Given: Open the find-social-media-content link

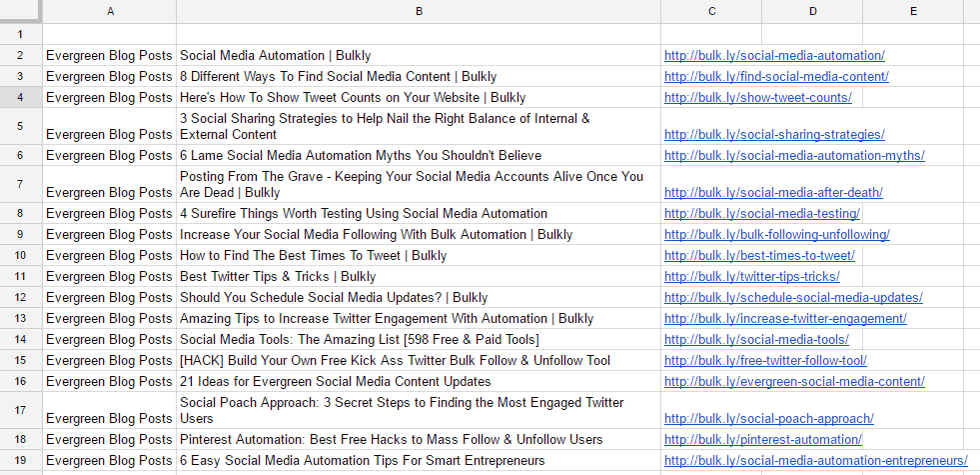Looking at the screenshot, I should click(x=776, y=76).
